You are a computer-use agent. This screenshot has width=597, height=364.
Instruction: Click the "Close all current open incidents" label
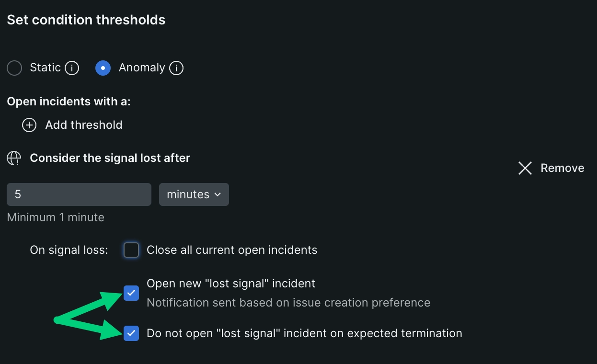232,250
